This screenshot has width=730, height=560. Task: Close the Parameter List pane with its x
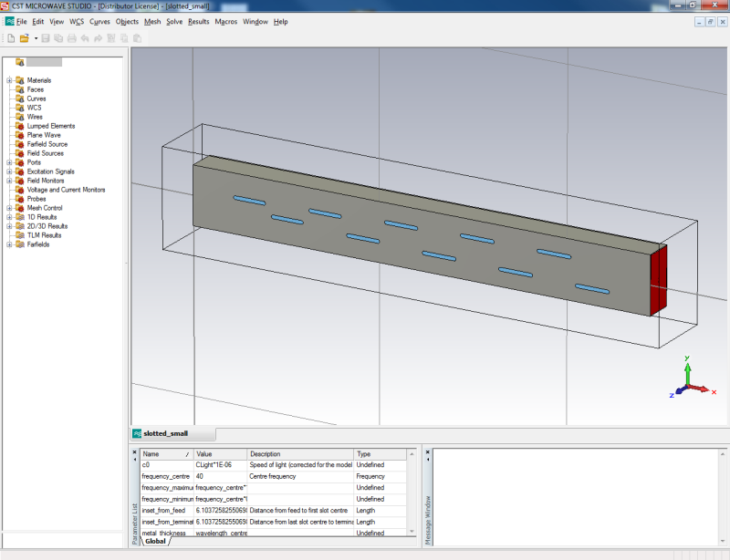coord(134,452)
